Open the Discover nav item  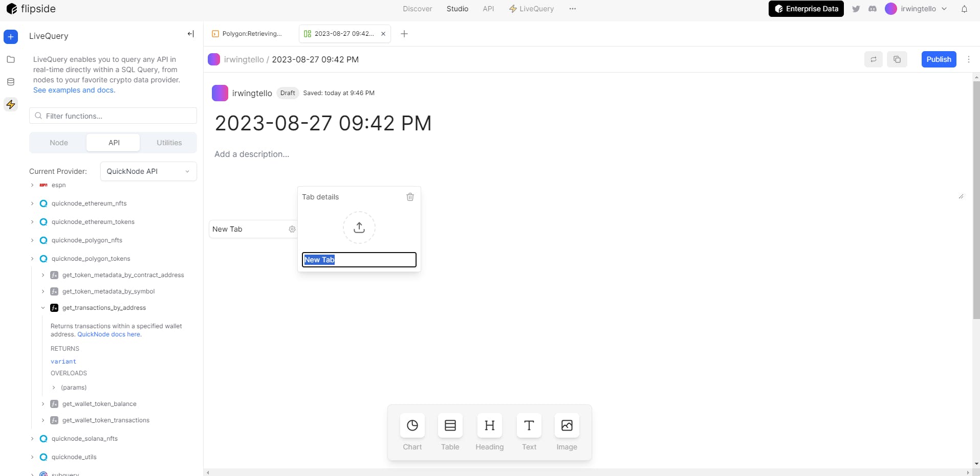pyautogui.click(x=417, y=9)
